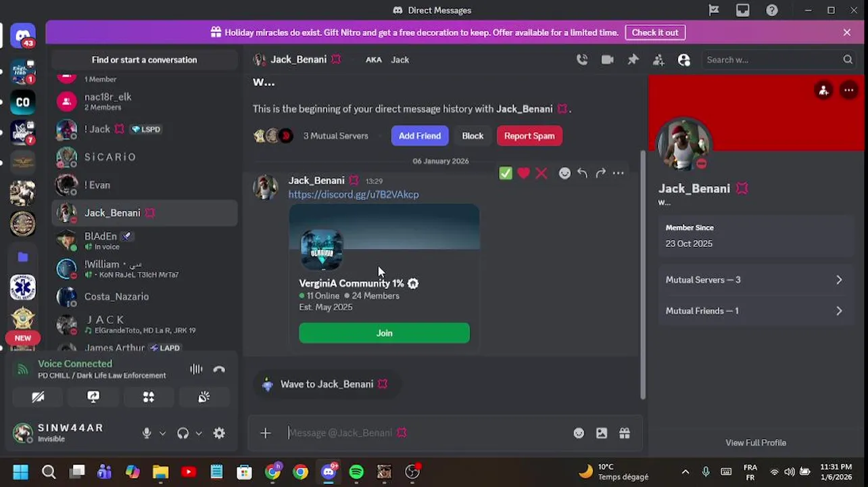Show hidden system tray icons
Screen dimensions: 868x487
(x=685, y=472)
